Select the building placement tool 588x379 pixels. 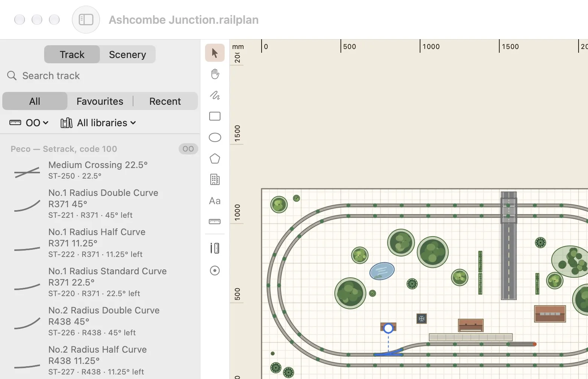pos(215,180)
